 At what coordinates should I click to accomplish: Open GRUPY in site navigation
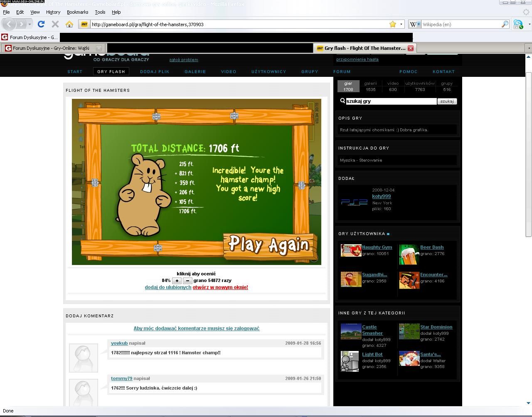click(x=310, y=71)
